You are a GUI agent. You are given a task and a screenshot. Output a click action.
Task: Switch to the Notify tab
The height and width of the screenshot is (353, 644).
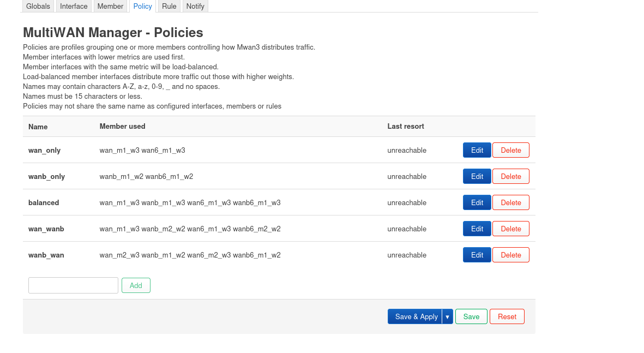tap(195, 6)
